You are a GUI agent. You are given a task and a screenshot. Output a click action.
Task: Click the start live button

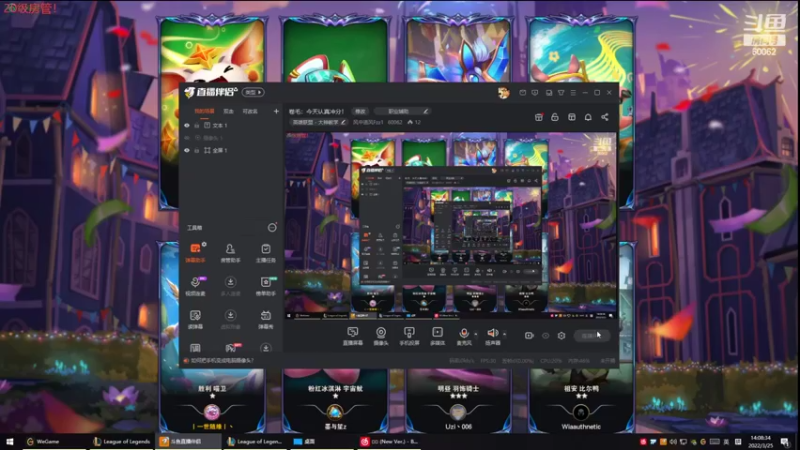click(x=591, y=336)
